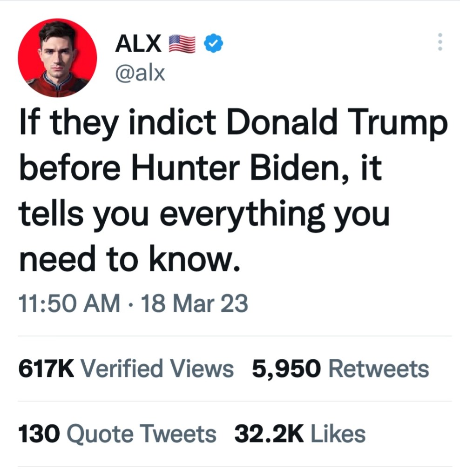The width and height of the screenshot is (460, 476).
Task: Open the @alx handle link
Action: coord(140,73)
